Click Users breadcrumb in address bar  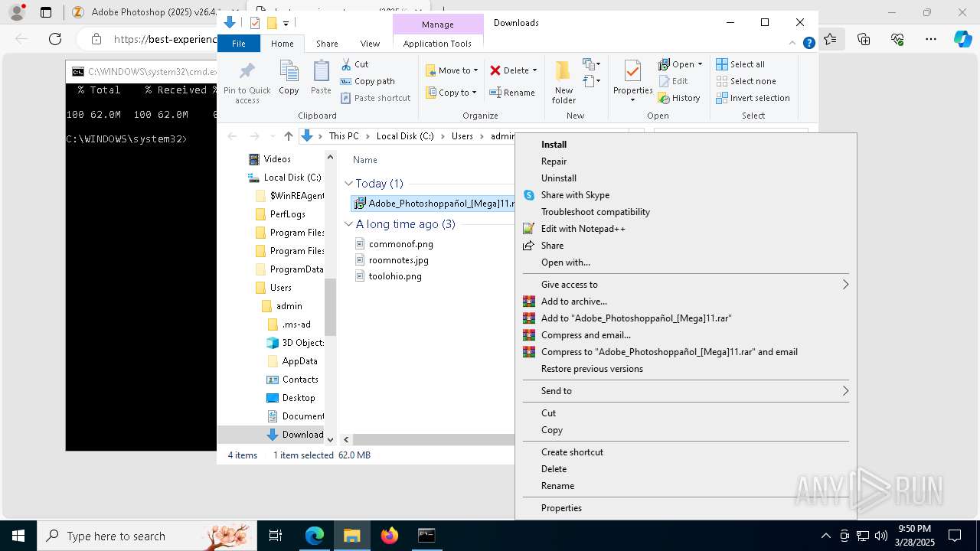click(x=462, y=136)
